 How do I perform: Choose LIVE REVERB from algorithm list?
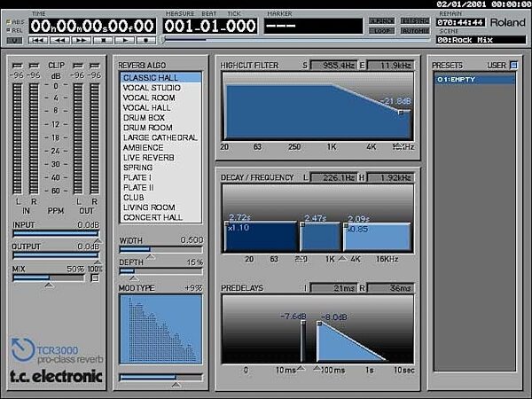point(160,158)
